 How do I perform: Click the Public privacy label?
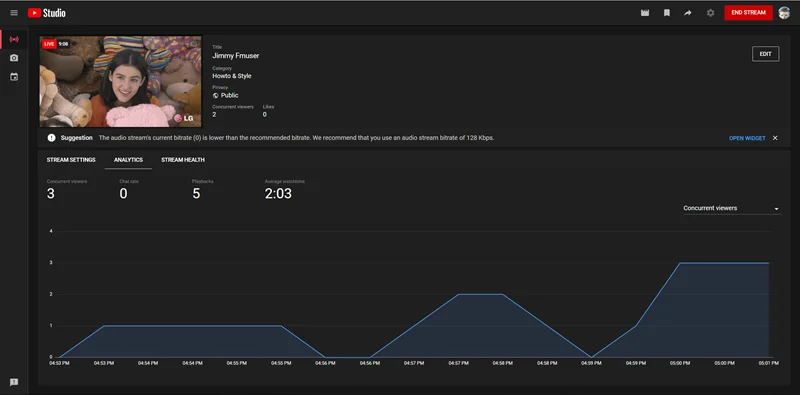point(230,95)
